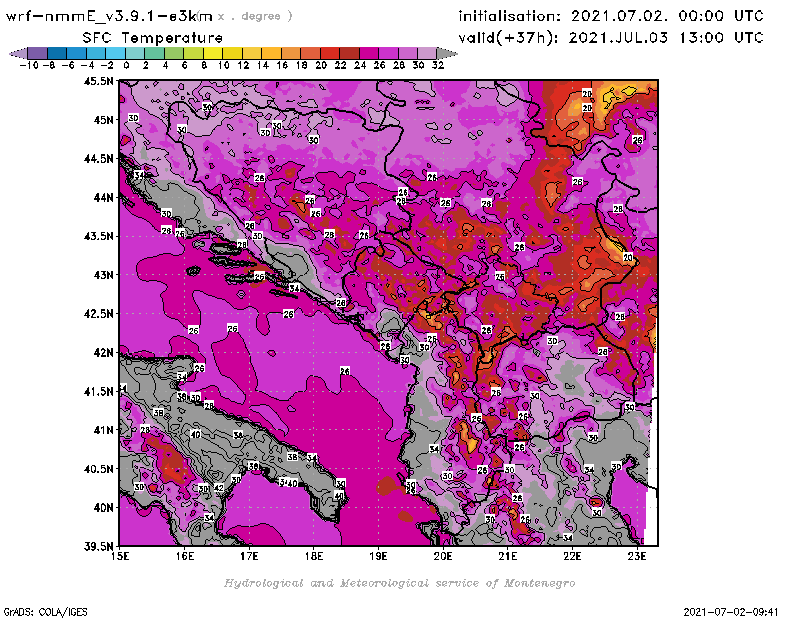Screen dimensions: 800x618
Task: Select the legend color swatch between 30 and 32
Action: click(x=427, y=53)
